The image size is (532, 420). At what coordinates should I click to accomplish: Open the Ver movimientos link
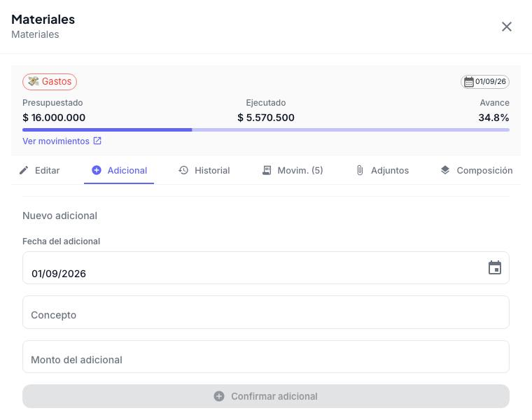pyautogui.click(x=56, y=141)
